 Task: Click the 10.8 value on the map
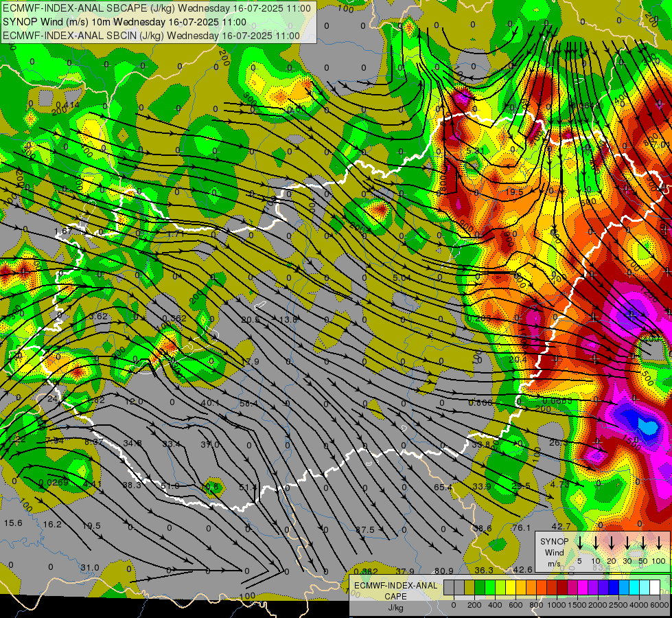point(210,487)
